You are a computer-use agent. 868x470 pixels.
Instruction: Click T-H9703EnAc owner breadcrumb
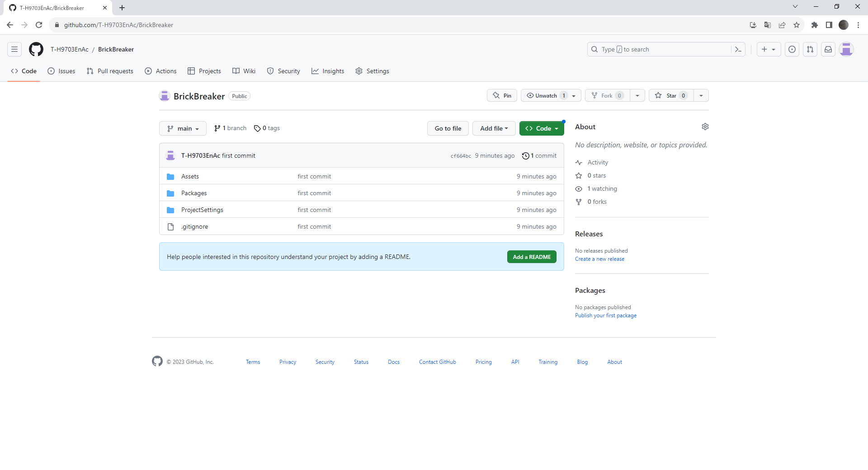tap(70, 49)
